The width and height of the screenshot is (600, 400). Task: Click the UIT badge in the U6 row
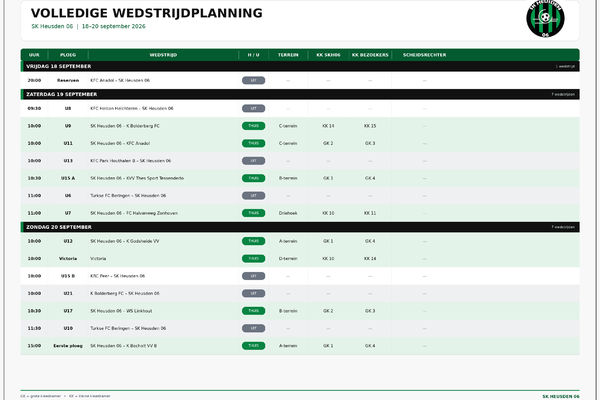click(253, 196)
